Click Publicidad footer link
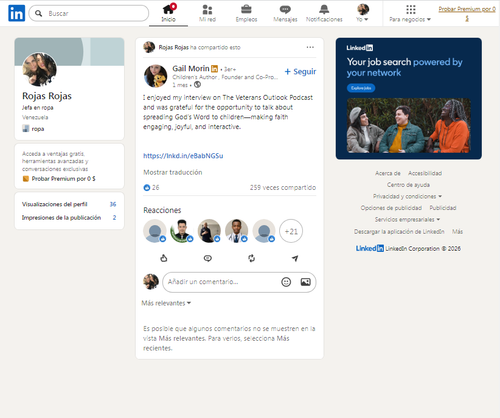 (443, 208)
